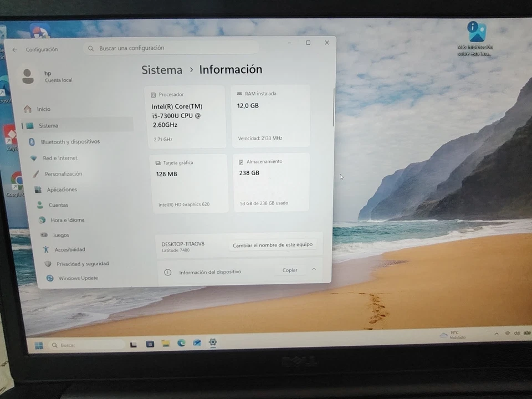Image resolution: width=532 pixels, height=399 pixels.
Task: Click the Settings gear taskbar icon
Action: (213, 342)
